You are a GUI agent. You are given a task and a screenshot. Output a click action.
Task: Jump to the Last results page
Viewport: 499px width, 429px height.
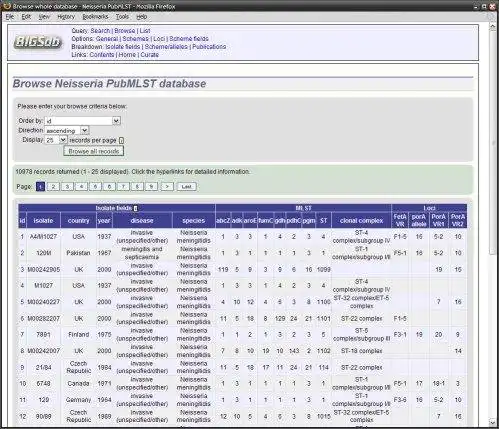click(x=186, y=187)
